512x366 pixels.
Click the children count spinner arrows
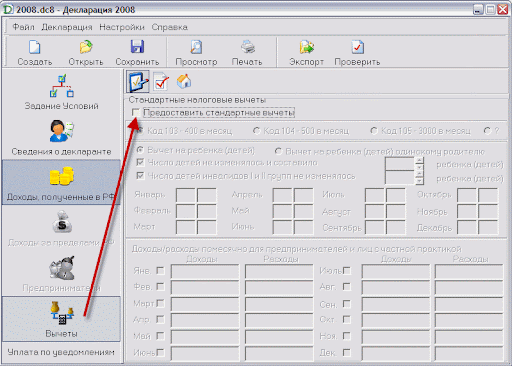click(x=419, y=164)
